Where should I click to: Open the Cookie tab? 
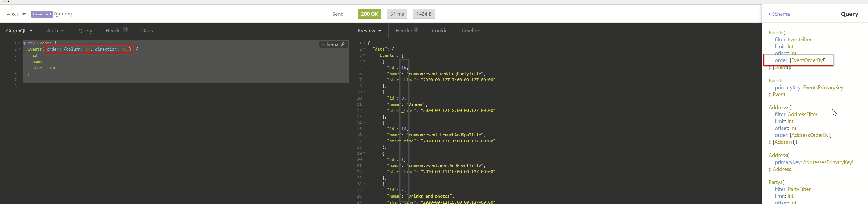pos(439,31)
